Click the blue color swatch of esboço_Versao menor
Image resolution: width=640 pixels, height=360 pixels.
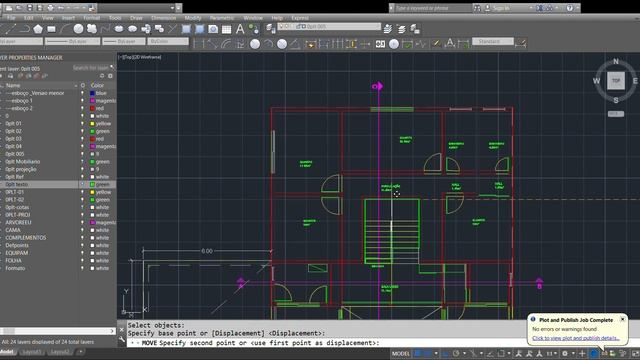tap(92, 93)
